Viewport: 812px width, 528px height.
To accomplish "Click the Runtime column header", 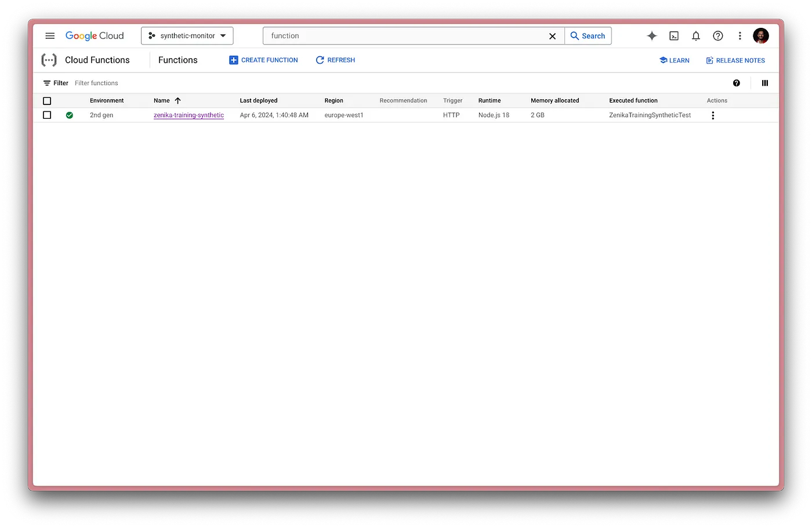I will (490, 101).
